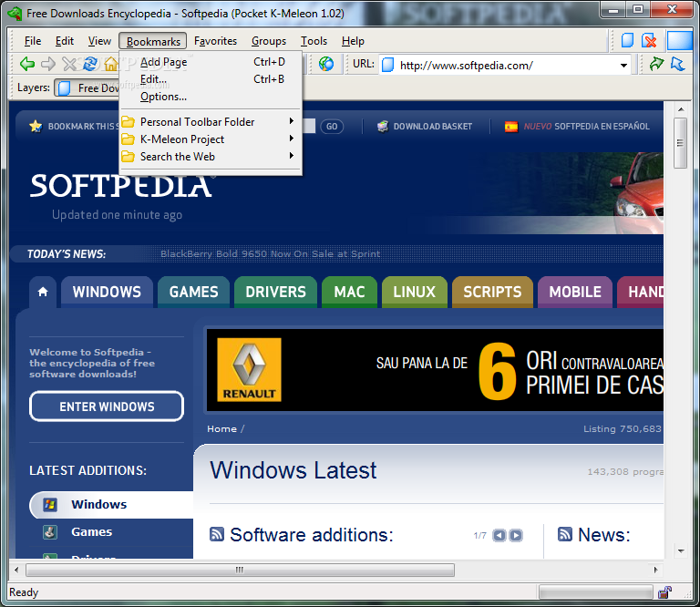700x607 pixels.
Task: Click the blue cursor search icon
Action: pyautogui.click(x=677, y=65)
